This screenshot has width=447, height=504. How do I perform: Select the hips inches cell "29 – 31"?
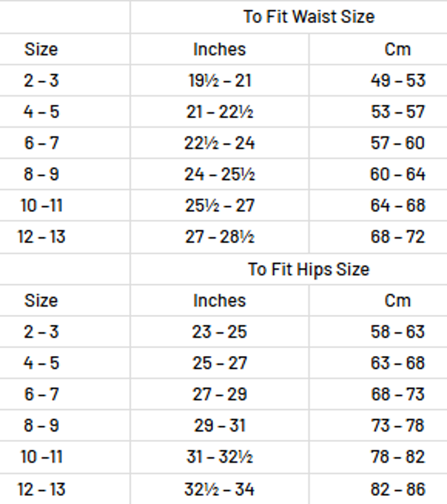[219, 426]
